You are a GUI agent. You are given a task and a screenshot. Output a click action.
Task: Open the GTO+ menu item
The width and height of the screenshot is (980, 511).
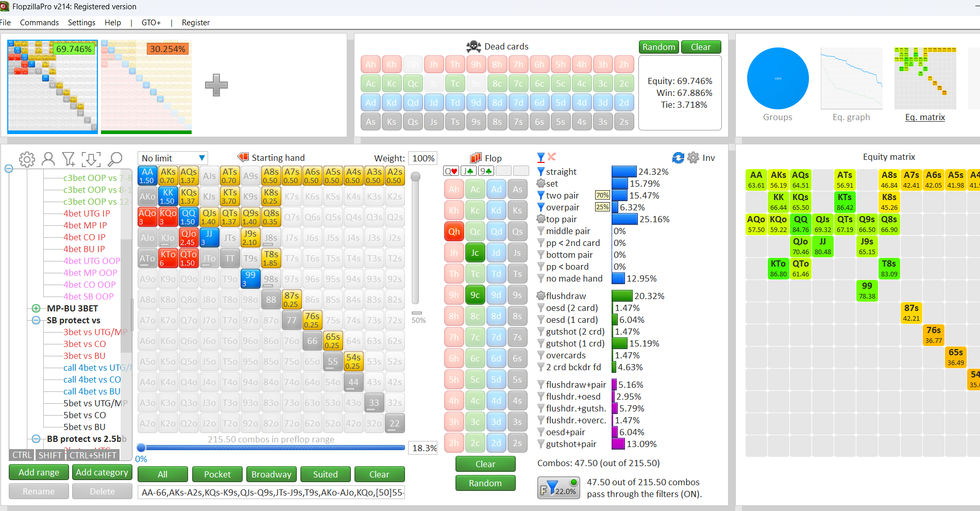coord(151,23)
